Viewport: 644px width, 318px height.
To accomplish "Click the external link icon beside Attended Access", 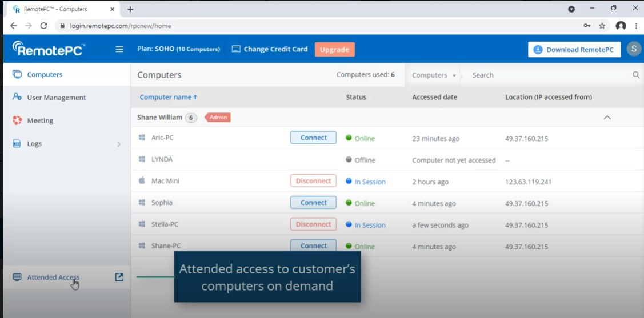I will [x=119, y=277].
